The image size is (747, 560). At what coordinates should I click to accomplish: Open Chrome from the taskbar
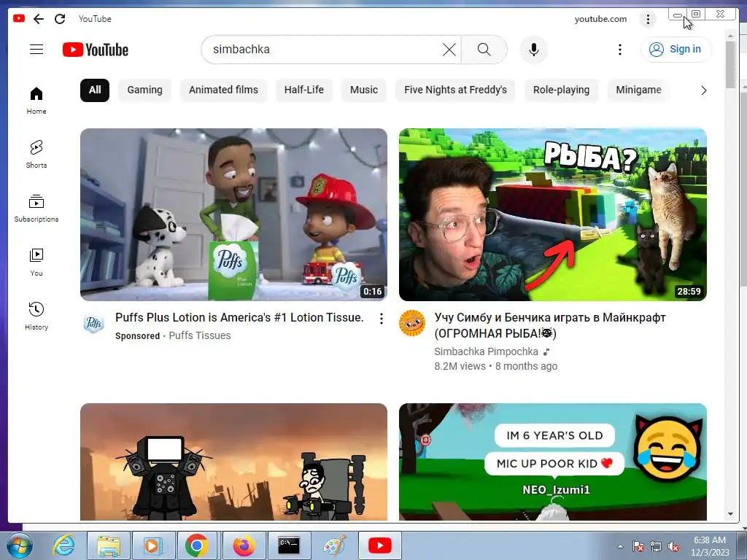(197, 545)
